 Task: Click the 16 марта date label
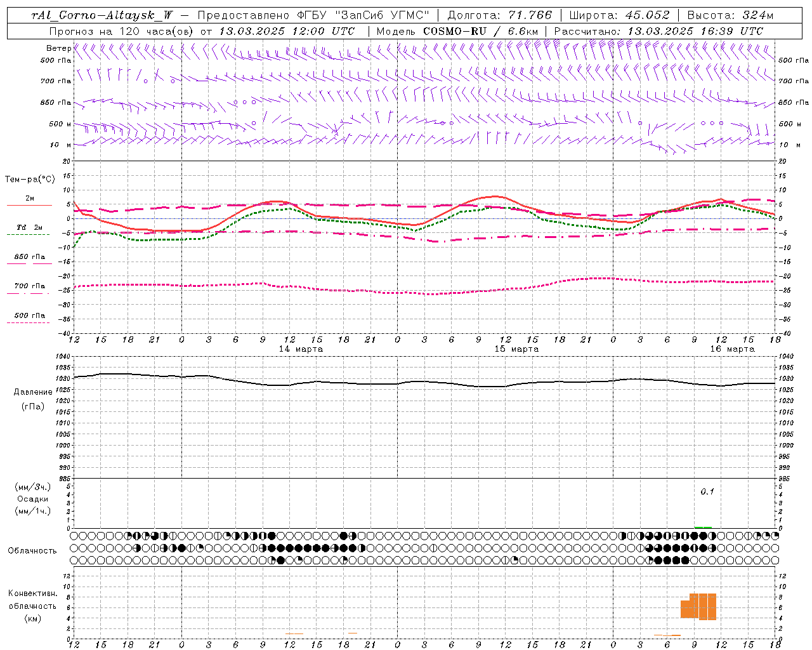coord(733,349)
